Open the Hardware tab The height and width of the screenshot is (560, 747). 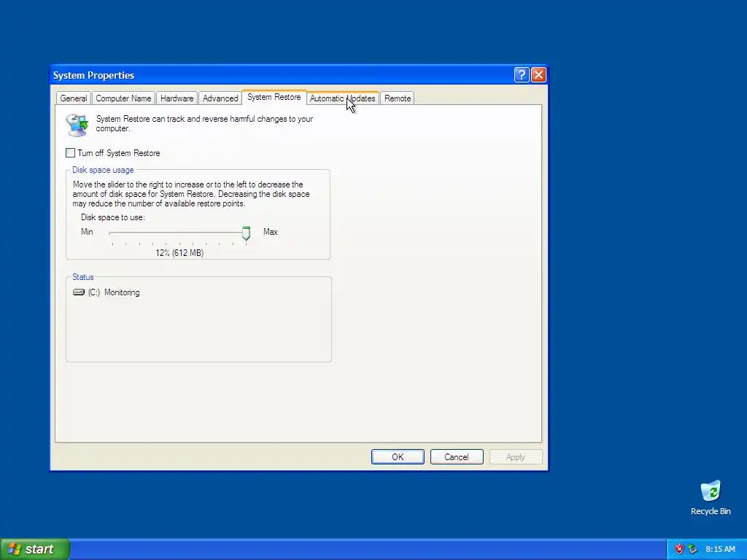tap(177, 98)
